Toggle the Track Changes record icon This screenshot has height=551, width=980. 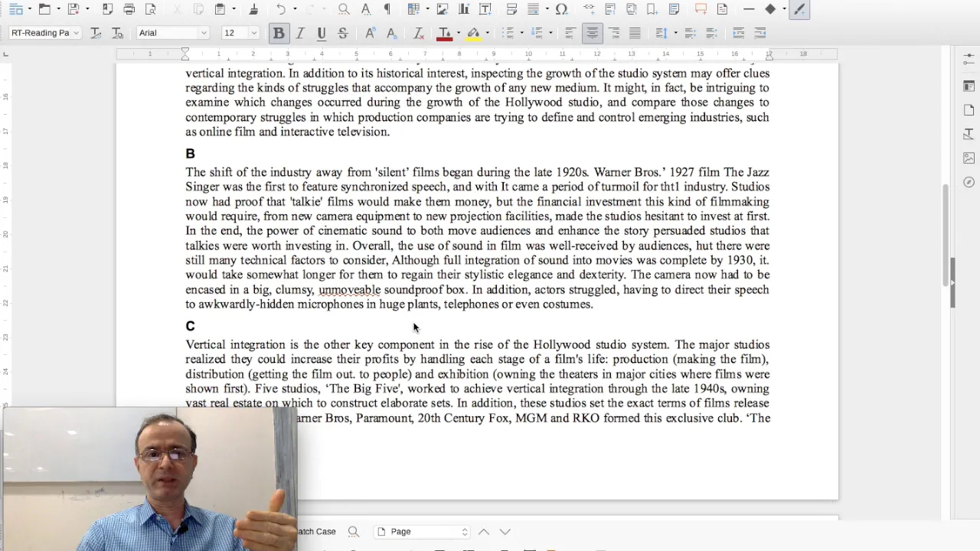pos(722,9)
